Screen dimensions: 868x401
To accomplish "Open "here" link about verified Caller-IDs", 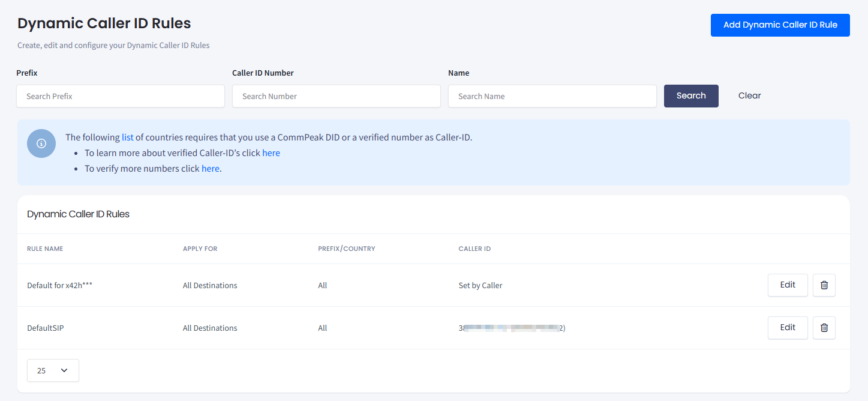I will (271, 153).
